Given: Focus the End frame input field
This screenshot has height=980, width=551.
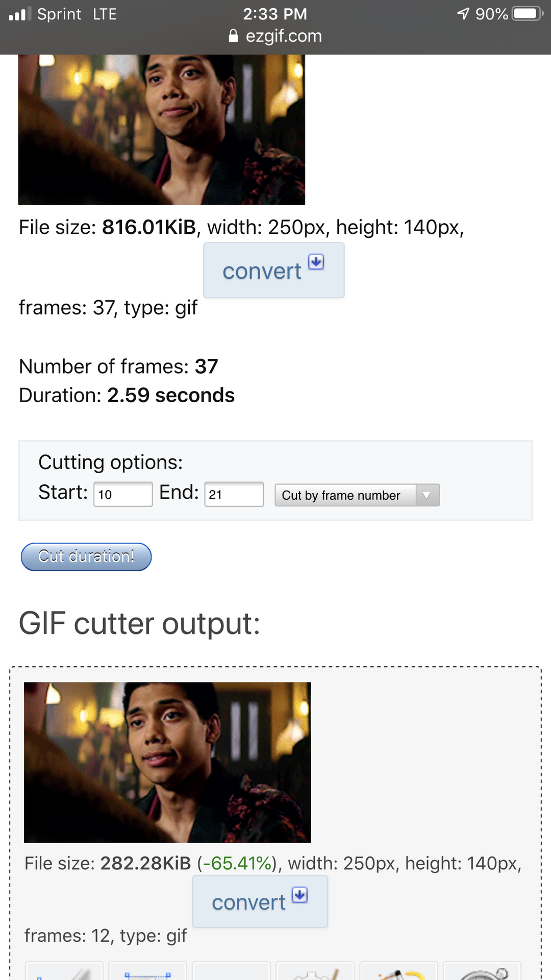Looking at the screenshot, I should click(234, 494).
